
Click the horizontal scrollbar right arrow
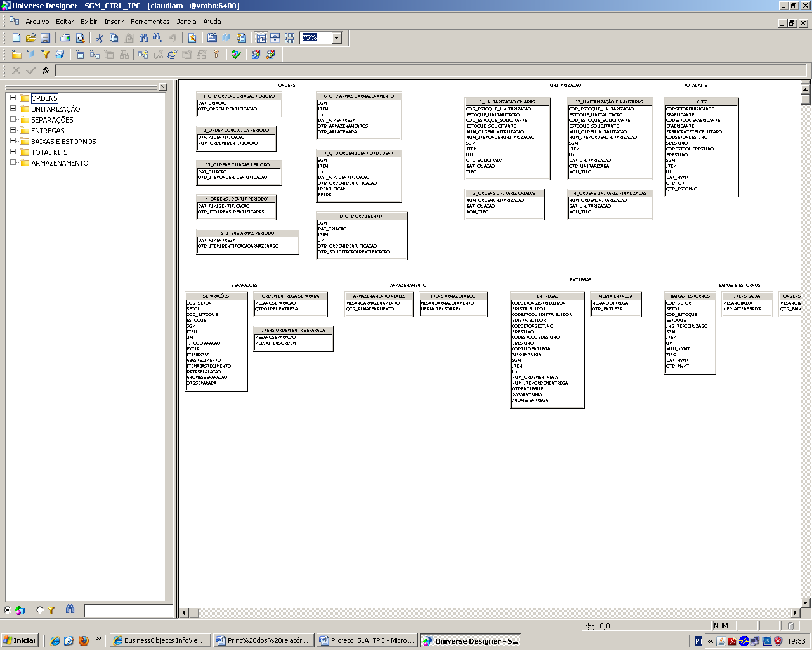796,613
